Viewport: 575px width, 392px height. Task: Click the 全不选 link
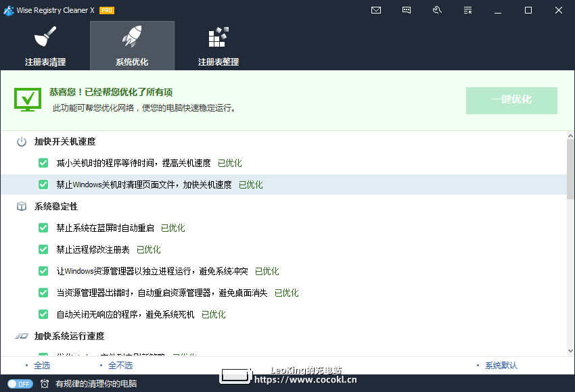pyautogui.click(x=120, y=365)
